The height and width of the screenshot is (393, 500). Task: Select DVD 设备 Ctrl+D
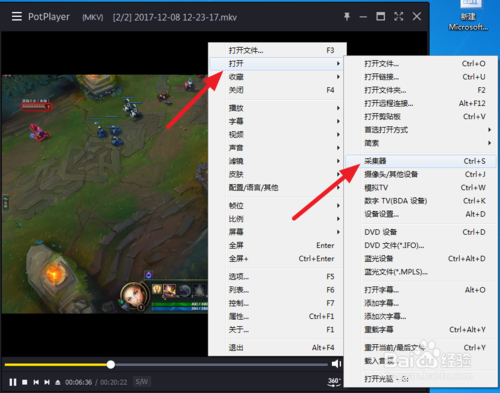(x=421, y=232)
